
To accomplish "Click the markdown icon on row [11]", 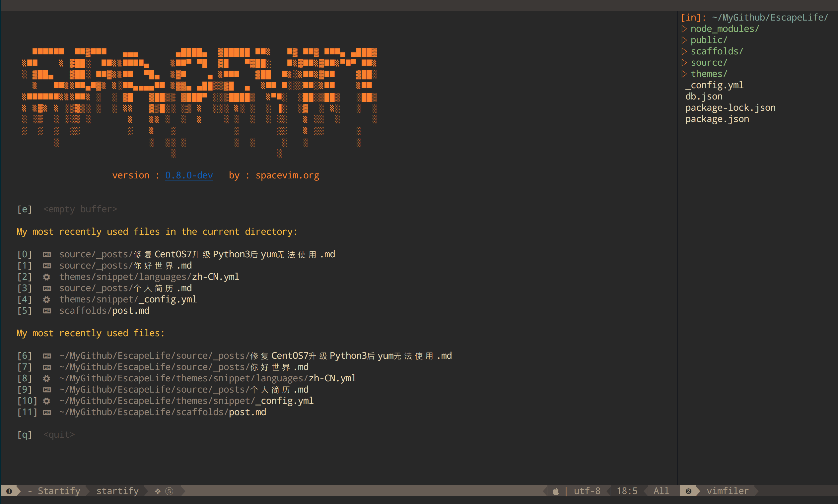I will [47, 412].
